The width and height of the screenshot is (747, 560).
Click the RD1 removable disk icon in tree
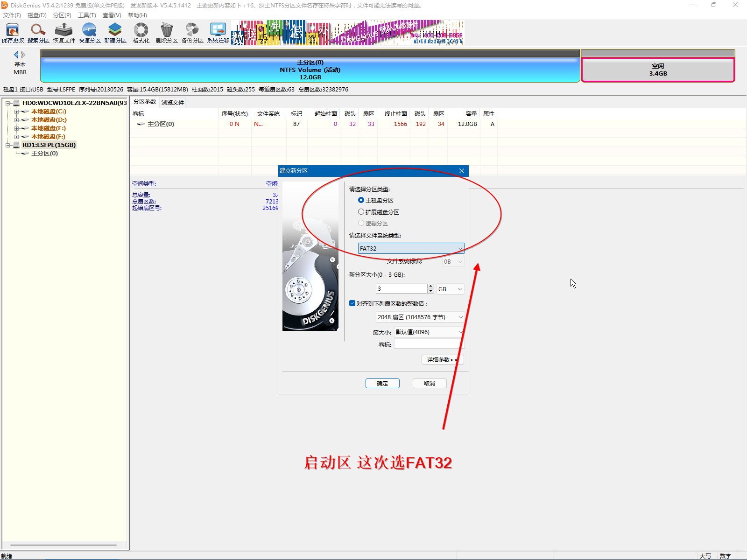[x=16, y=145]
